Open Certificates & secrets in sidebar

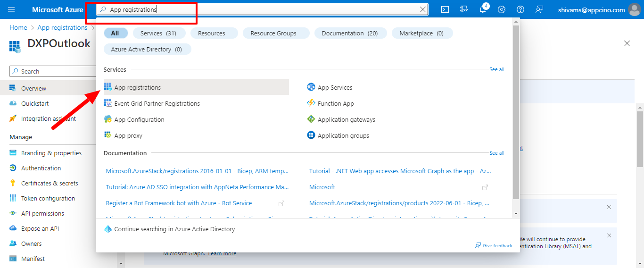pyautogui.click(x=50, y=183)
